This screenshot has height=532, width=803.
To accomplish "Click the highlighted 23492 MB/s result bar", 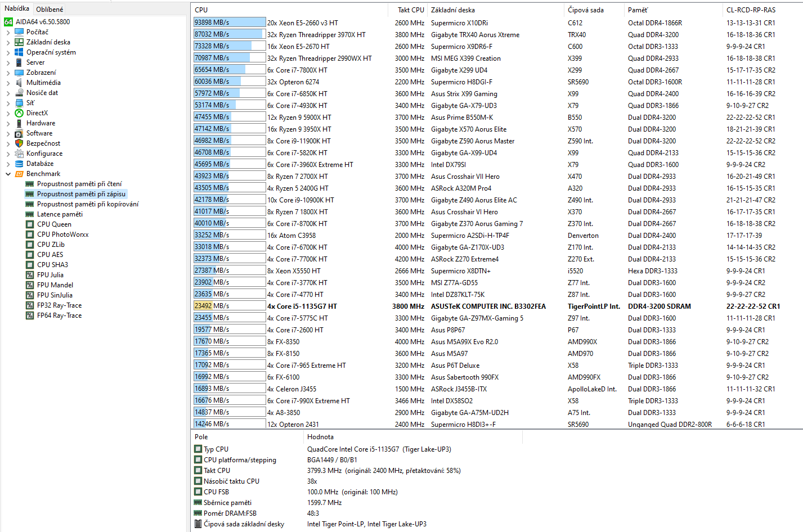I will pyautogui.click(x=229, y=306).
